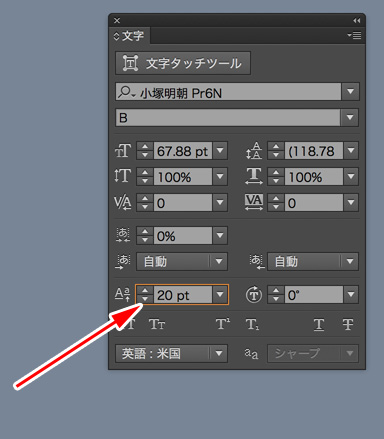Collapse the panel with double-arrow button

tap(357, 21)
